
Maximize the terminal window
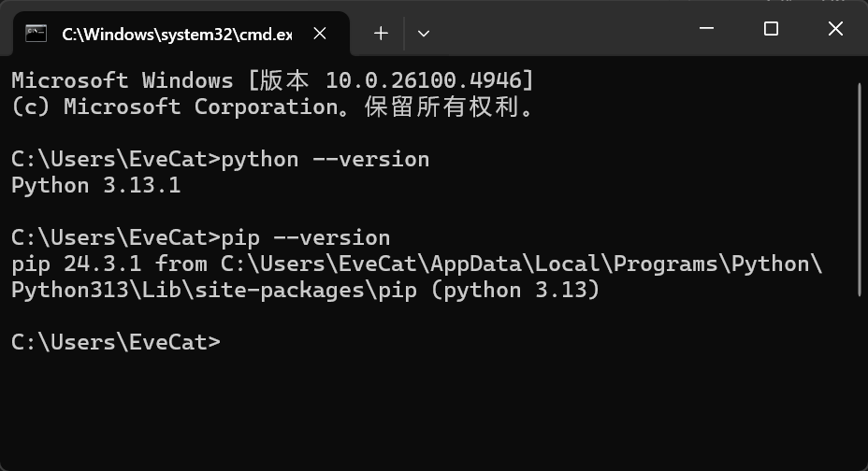(771, 29)
